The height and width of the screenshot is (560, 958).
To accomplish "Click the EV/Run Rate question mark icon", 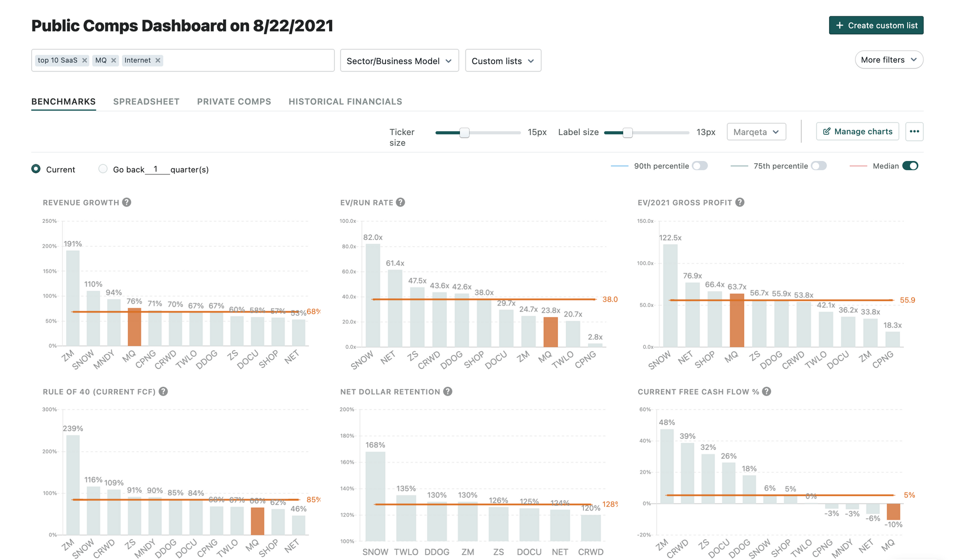I will click(401, 202).
